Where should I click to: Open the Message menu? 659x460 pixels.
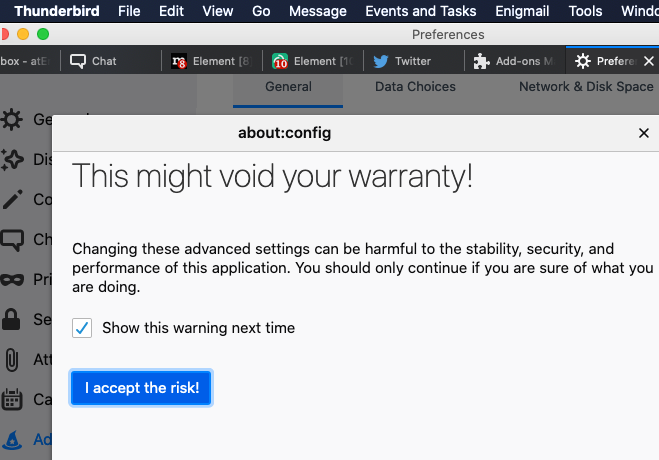click(318, 11)
